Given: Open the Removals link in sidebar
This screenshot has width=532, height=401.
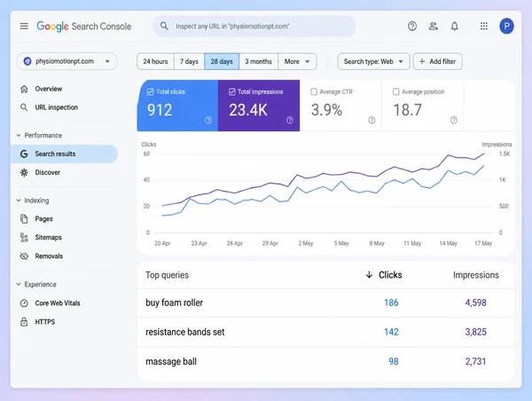Looking at the screenshot, I should click(x=64, y=256).
